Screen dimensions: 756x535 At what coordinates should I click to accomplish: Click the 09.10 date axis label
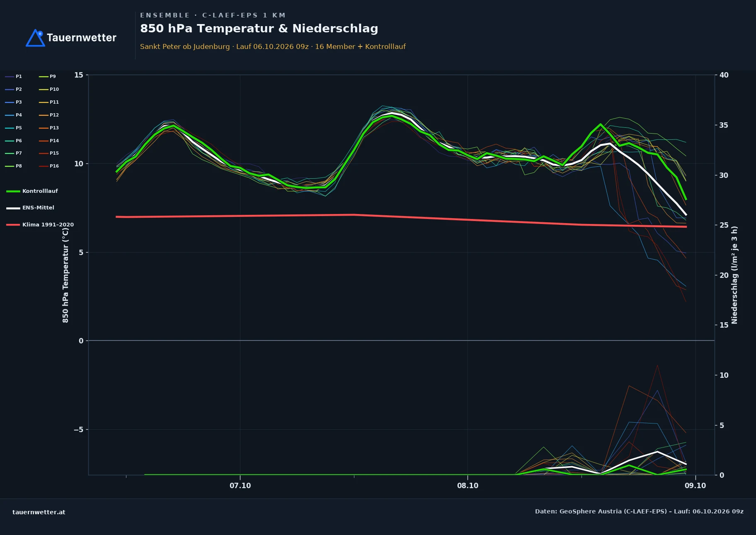point(695,486)
